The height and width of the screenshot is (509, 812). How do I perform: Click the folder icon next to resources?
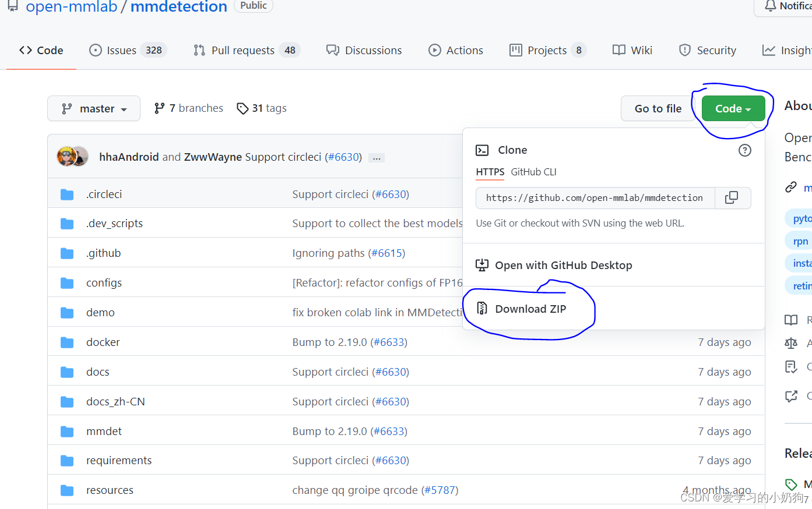(x=67, y=490)
